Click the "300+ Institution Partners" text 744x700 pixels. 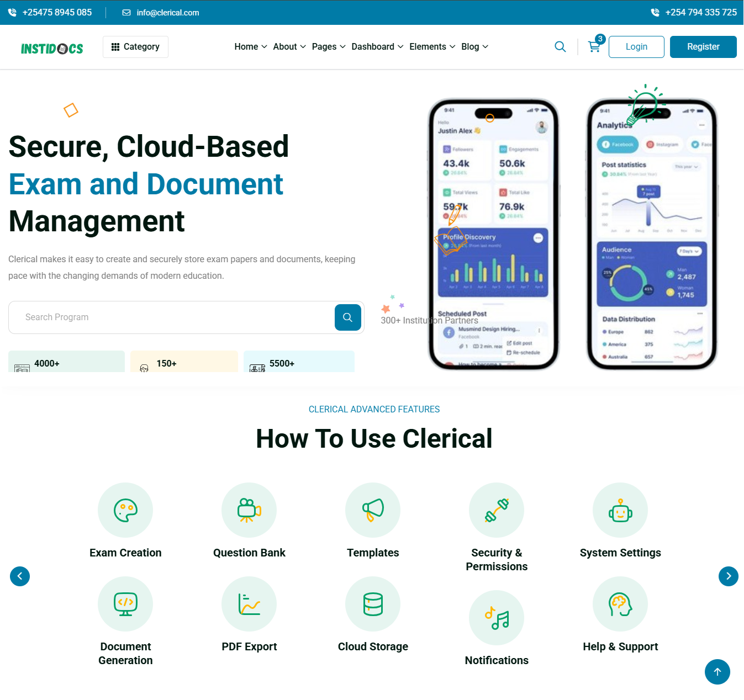click(x=429, y=321)
